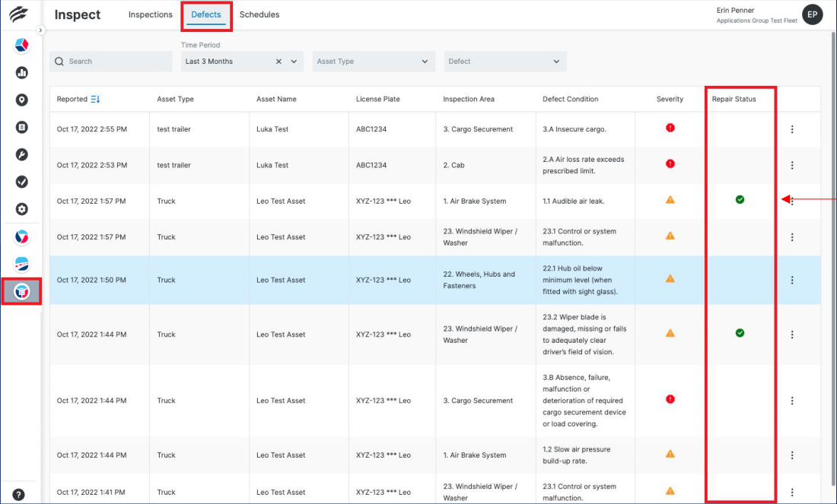The height and width of the screenshot is (504, 837).
Task: Switch to the Schedules tab
Action: 259,14
